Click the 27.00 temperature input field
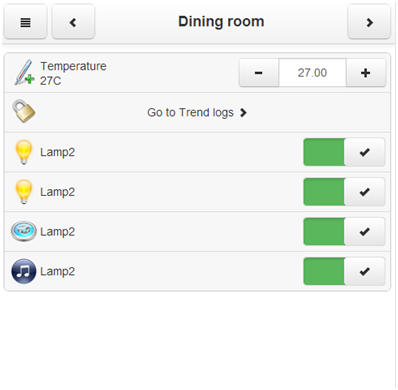The height and width of the screenshot is (390, 398). click(312, 73)
